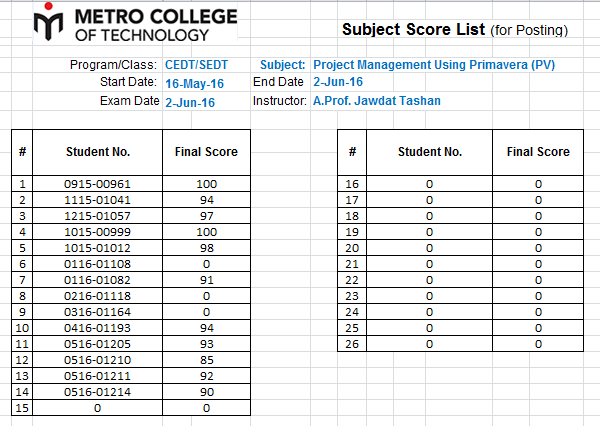Select student number 1115-01041
The height and width of the screenshot is (426, 600).
point(98,200)
